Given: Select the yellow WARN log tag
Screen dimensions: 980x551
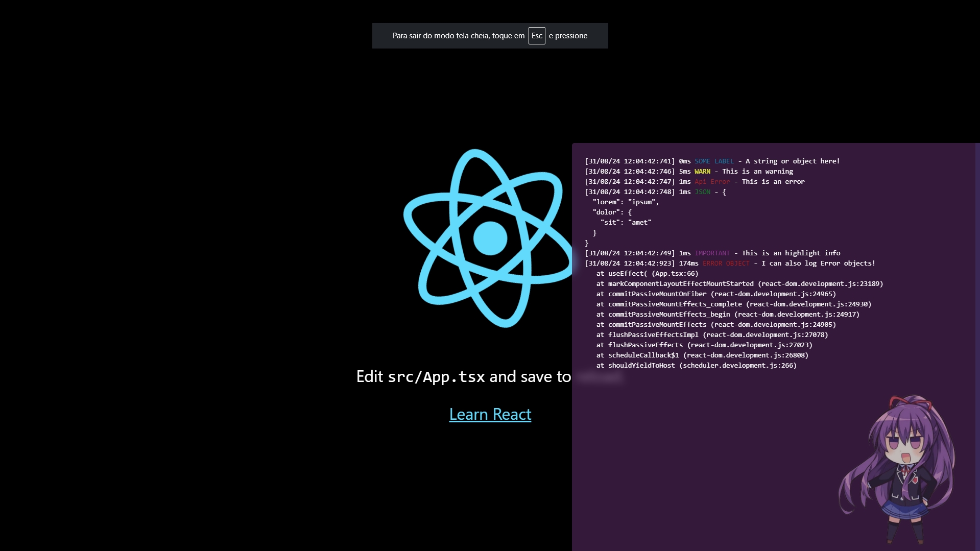Looking at the screenshot, I should point(702,172).
